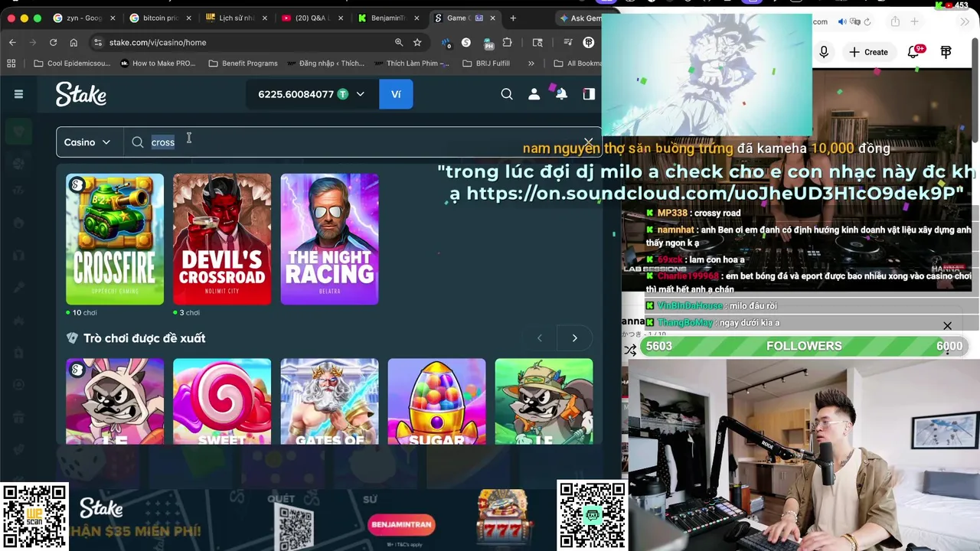Click the Ví wallet button
The width and height of the screenshot is (980, 551).
(x=396, y=94)
